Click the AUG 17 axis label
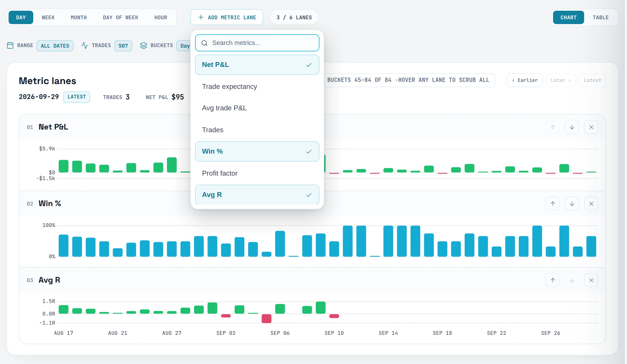 [64, 333]
